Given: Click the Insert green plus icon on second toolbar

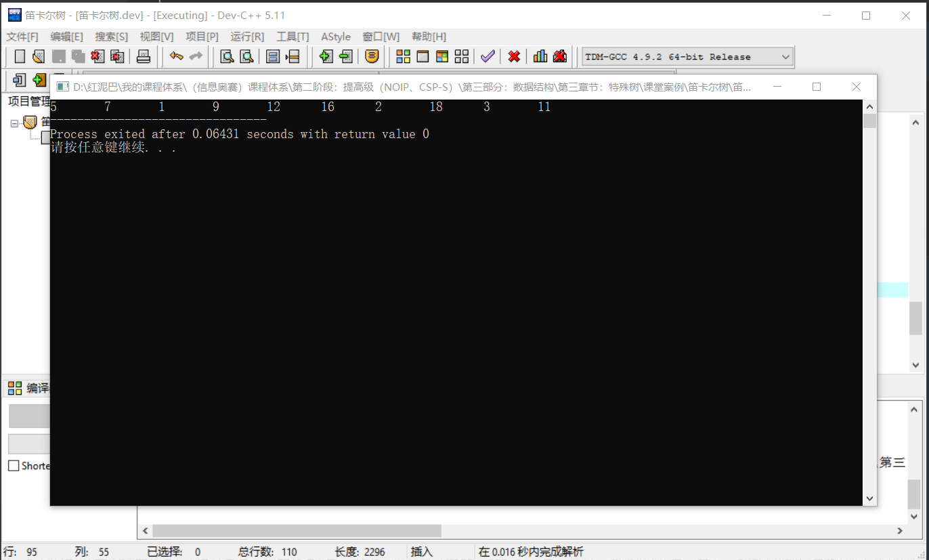Looking at the screenshot, I should [39, 80].
